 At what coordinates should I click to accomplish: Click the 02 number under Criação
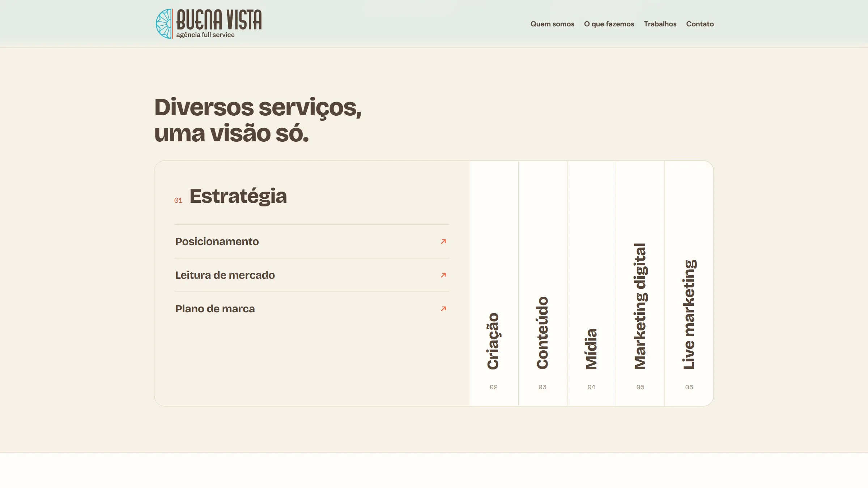493,387
